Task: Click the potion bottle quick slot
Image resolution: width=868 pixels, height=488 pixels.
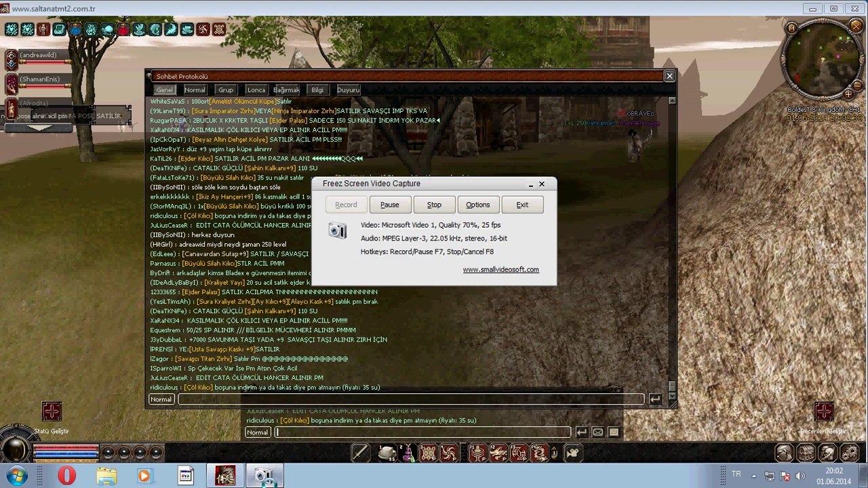Action: 408,452
